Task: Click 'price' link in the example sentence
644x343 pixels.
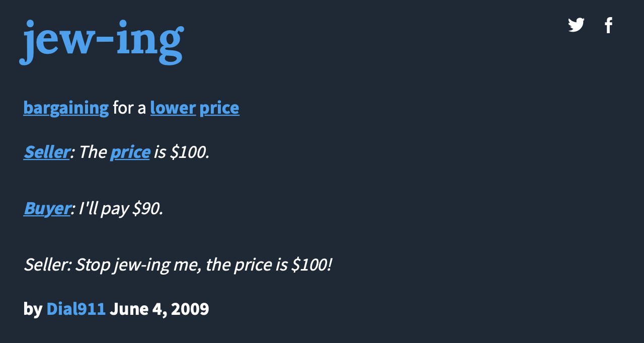Action: point(130,152)
